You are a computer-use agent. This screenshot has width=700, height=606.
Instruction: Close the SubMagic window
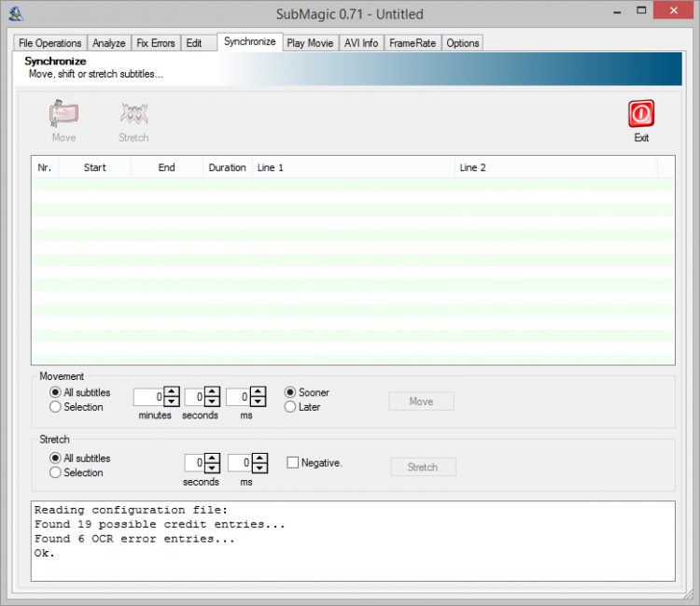coord(674,10)
